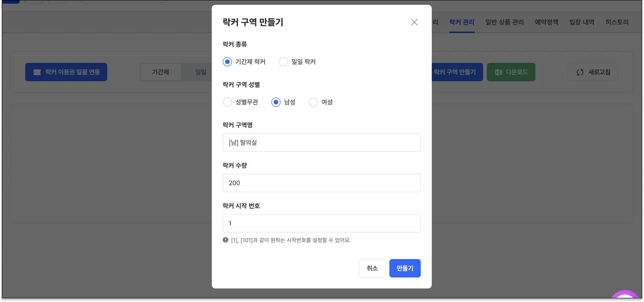Click the 락커 구역명 text field

point(321,143)
